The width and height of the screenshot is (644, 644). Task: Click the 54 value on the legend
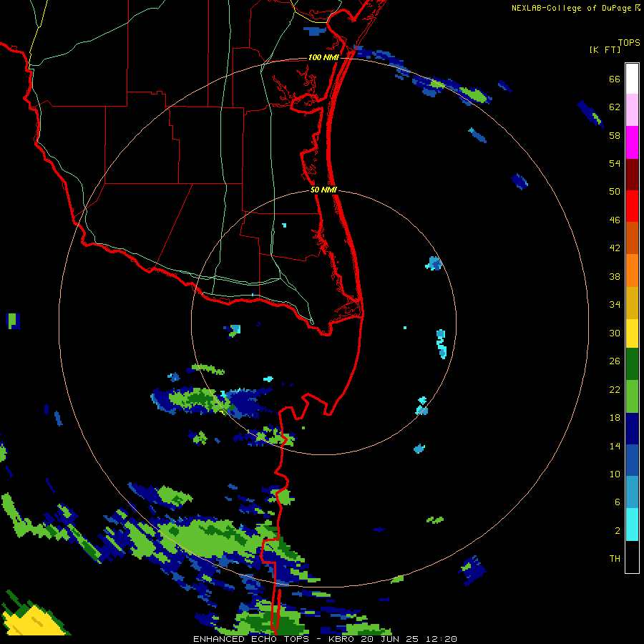pos(615,163)
